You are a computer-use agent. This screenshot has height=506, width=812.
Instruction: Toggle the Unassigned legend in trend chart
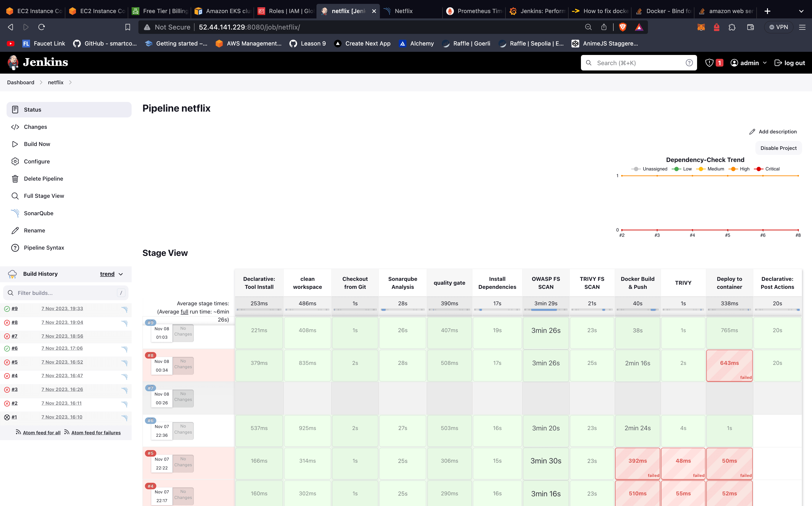(x=649, y=169)
